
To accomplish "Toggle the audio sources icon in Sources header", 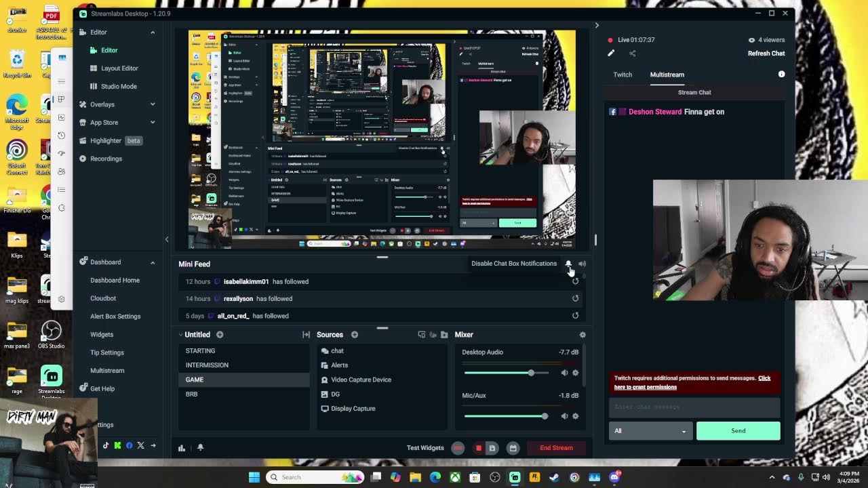I will point(433,335).
